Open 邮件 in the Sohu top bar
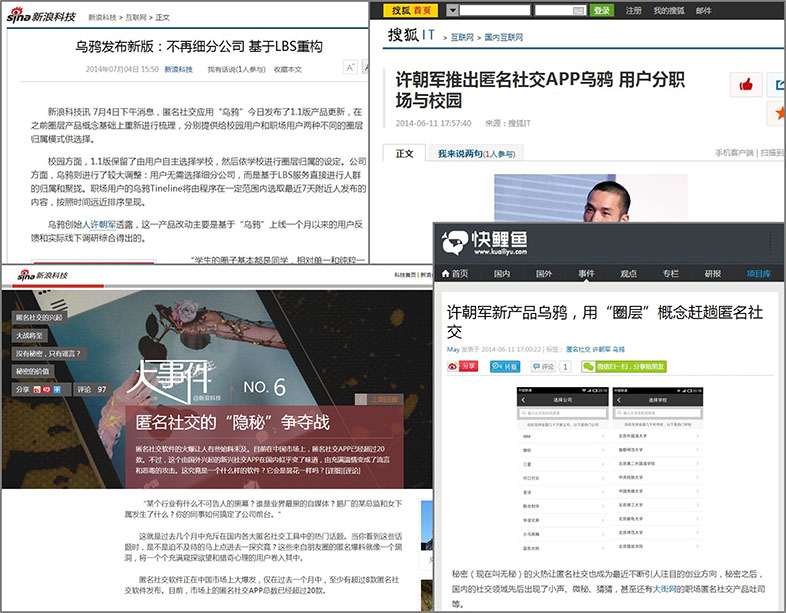The height and width of the screenshot is (613, 786). pyautogui.click(x=703, y=10)
